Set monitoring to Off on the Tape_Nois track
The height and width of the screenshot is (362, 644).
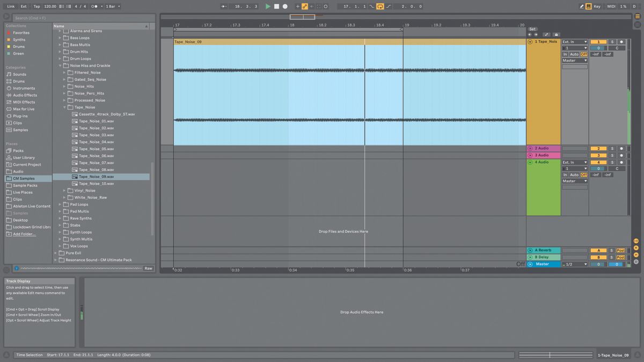click(583, 54)
